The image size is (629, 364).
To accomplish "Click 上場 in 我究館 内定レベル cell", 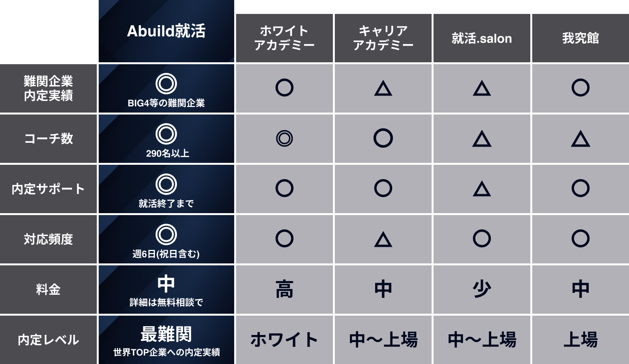I will tap(581, 340).
